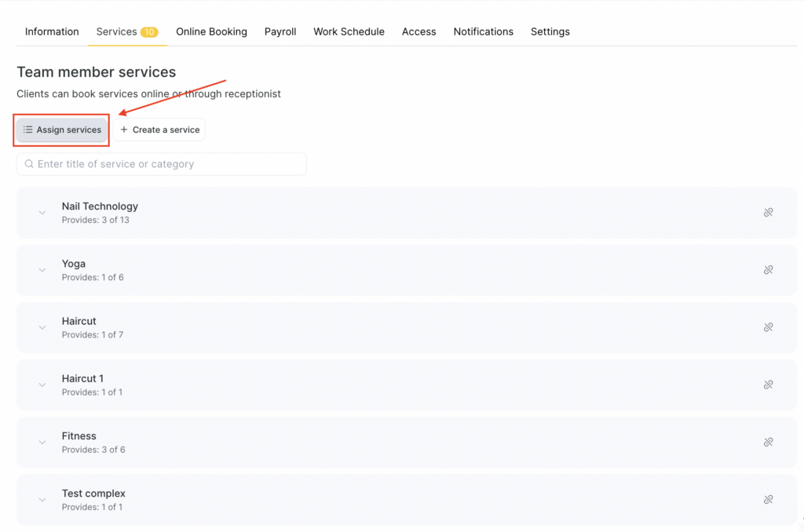Open the Work Schedule tab
This screenshot has height=532, width=804.
pyautogui.click(x=349, y=32)
